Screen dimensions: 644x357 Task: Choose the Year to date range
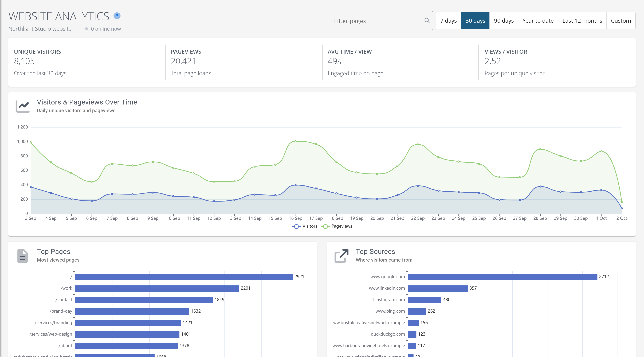pos(538,21)
